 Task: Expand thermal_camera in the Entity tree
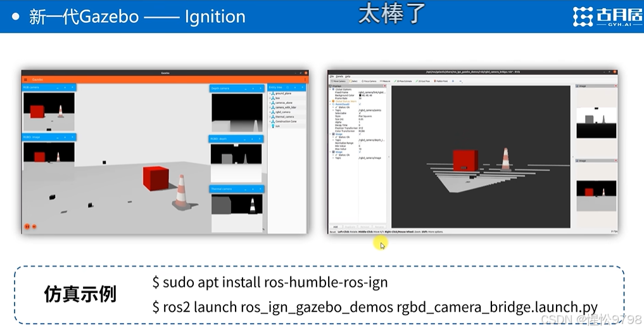tap(270, 117)
